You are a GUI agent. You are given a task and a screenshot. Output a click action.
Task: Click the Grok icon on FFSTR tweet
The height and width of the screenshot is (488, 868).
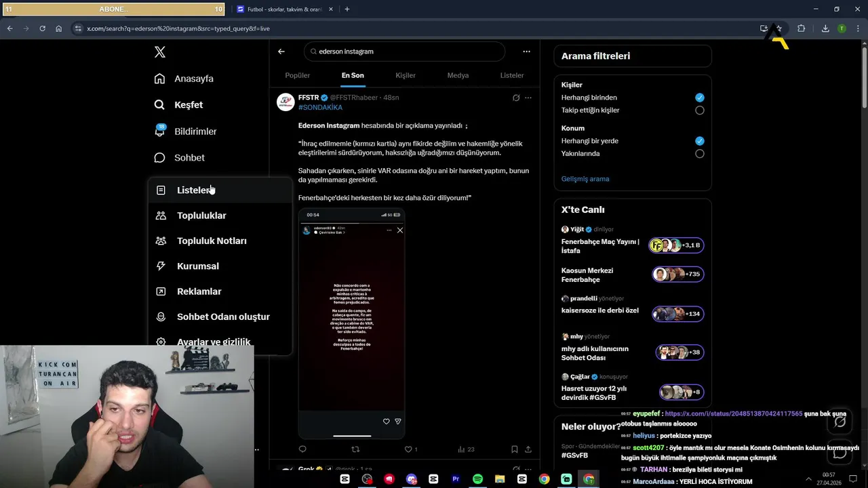[x=516, y=98]
